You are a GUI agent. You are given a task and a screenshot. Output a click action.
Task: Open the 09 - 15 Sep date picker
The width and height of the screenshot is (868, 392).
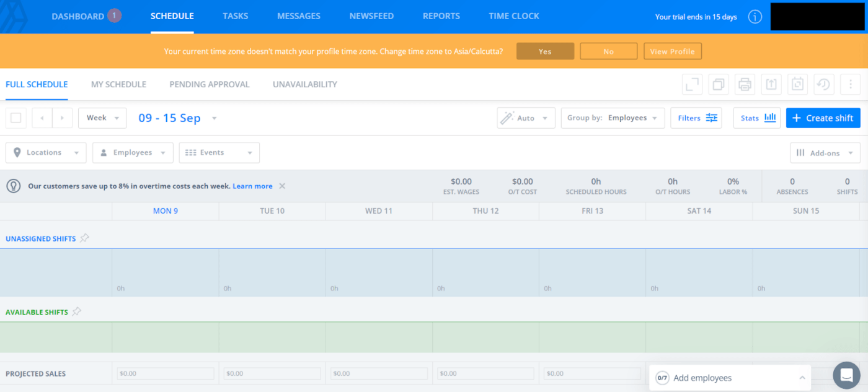(177, 118)
